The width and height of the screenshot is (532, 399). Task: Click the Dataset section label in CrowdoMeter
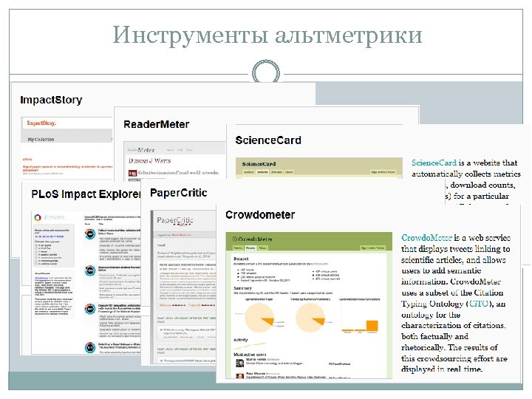pyautogui.click(x=241, y=259)
